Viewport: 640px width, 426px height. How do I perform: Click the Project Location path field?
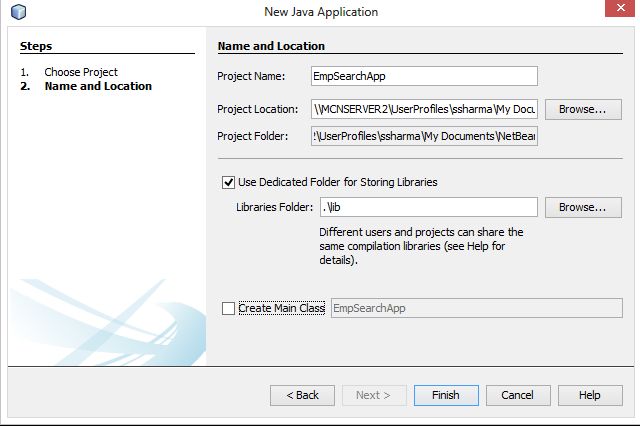[424, 109]
